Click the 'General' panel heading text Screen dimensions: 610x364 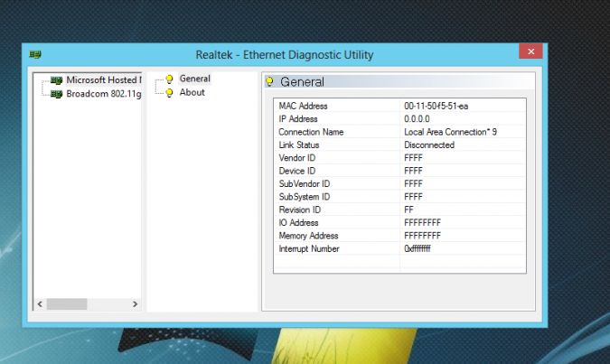[302, 81]
